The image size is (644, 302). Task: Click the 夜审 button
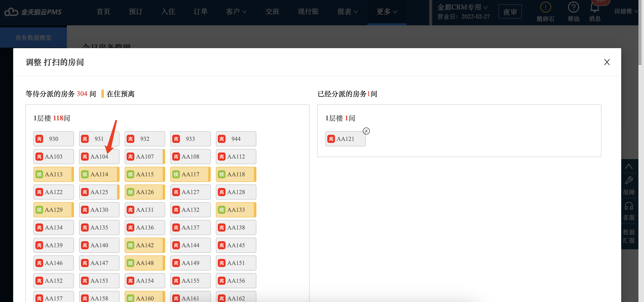pyautogui.click(x=510, y=12)
